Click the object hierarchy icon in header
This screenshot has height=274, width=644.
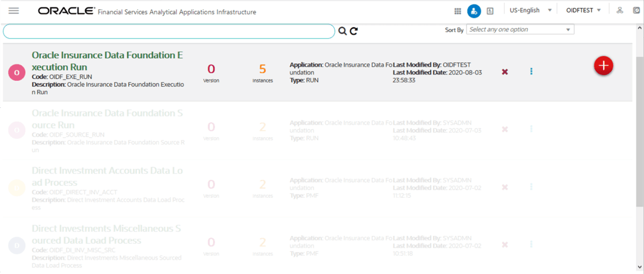click(620, 11)
